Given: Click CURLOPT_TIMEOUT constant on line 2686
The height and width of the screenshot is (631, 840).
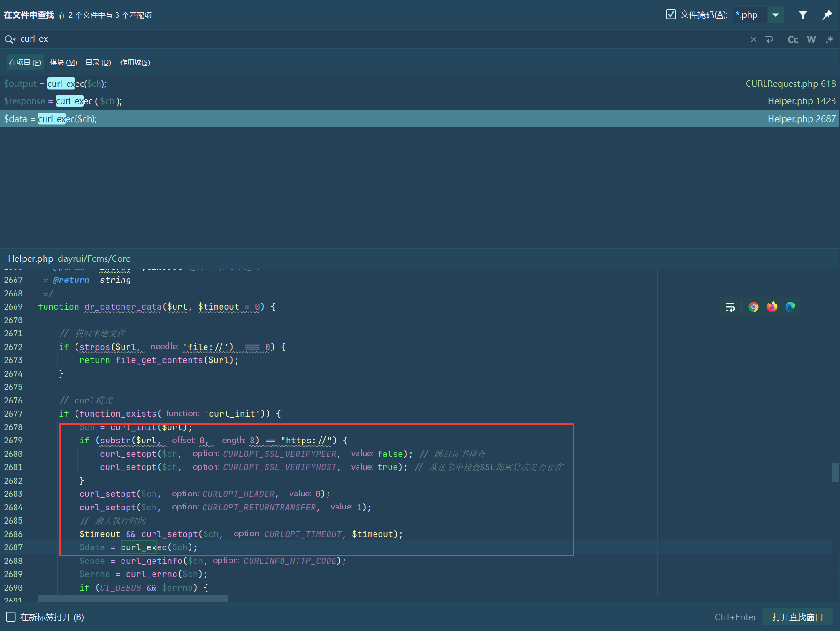Looking at the screenshot, I should tap(303, 534).
